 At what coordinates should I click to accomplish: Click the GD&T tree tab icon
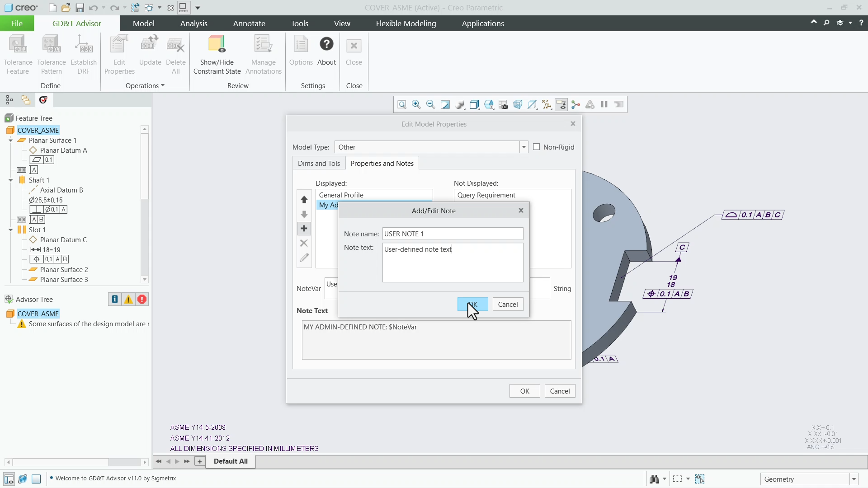(43, 100)
